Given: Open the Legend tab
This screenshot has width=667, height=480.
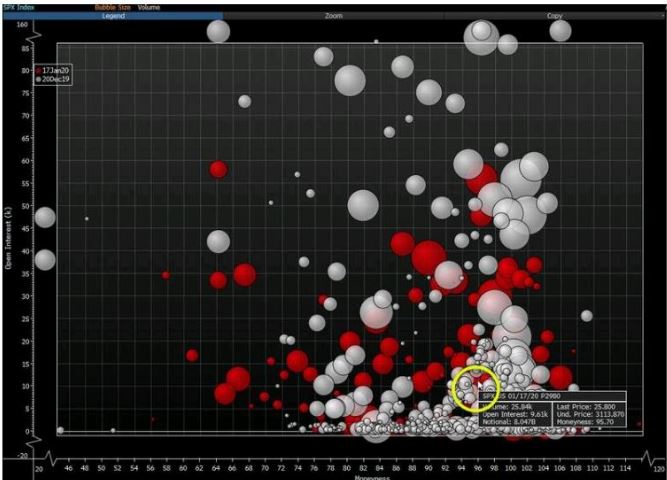Looking at the screenshot, I should [x=111, y=17].
